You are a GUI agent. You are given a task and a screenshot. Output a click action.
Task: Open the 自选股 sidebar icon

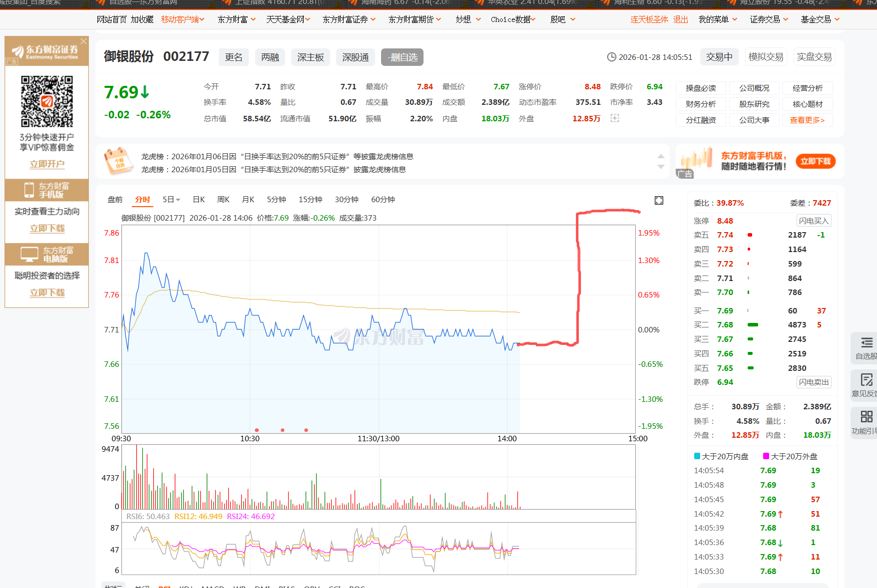(866, 348)
